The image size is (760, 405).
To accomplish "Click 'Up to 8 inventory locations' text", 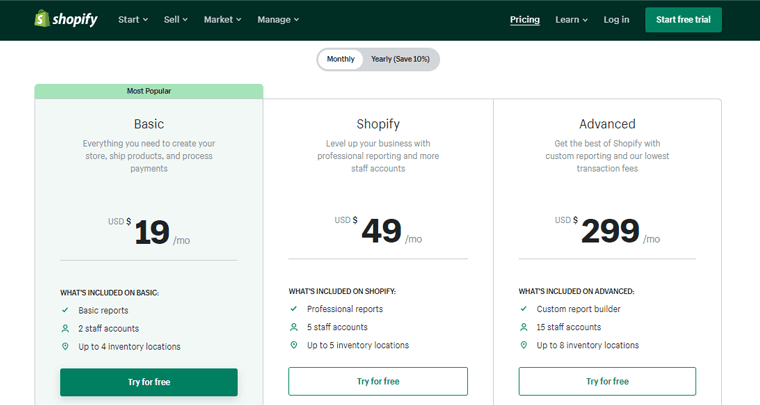I will [587, 345].
